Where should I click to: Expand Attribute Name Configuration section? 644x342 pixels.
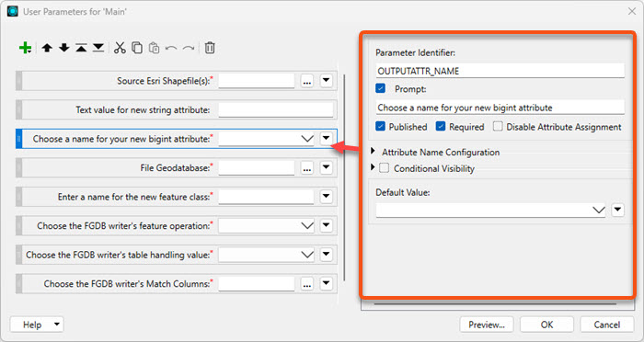click(x=373, y=151)
